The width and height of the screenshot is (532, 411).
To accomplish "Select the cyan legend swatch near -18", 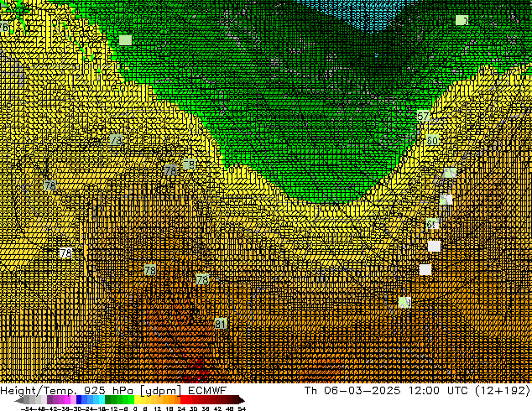I will click(102, 400).
